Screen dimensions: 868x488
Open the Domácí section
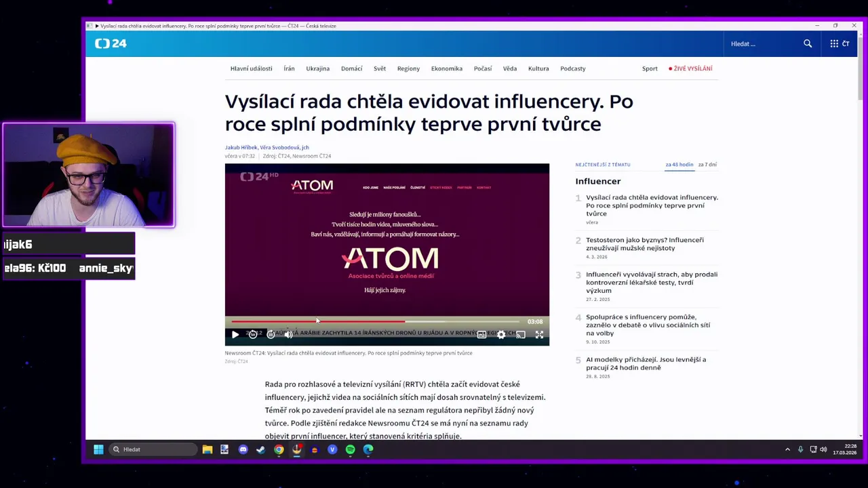351,68
